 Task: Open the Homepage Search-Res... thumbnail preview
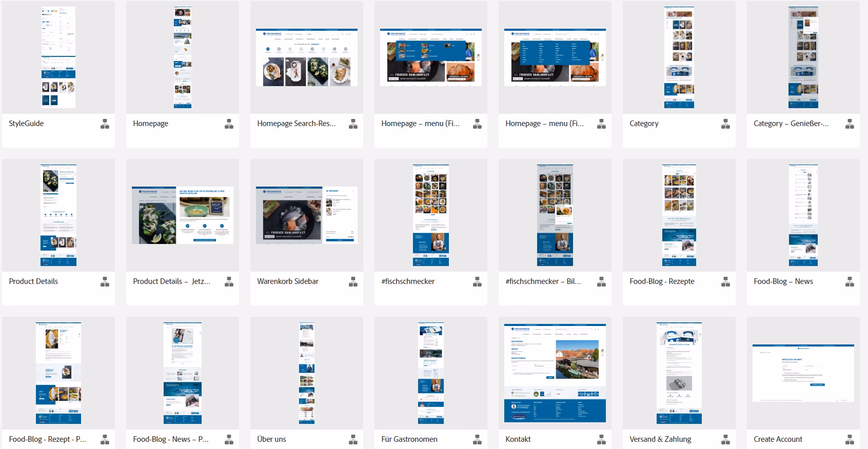[x=307, y=57]
